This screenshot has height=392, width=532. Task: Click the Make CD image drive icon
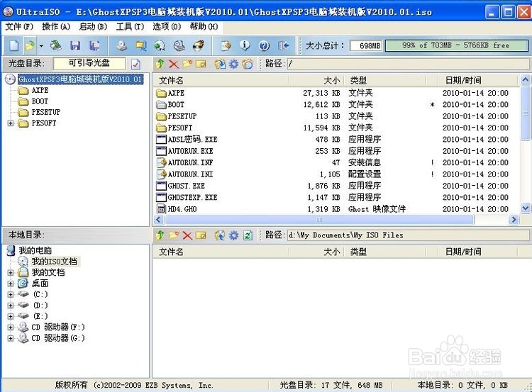(x=121, y=45)
